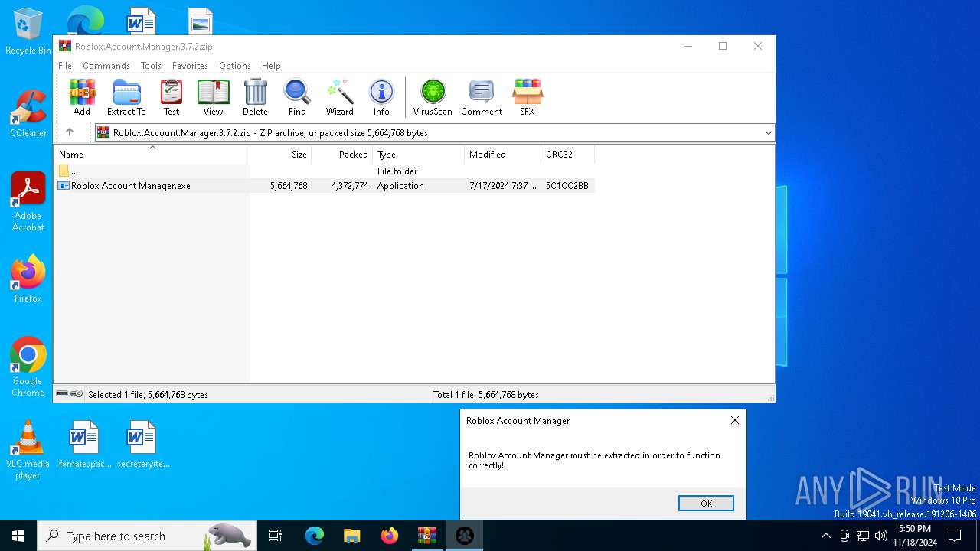Open the Favorites menu
The height and width of the screenshot is (551, 980).
tap(190, 66)
